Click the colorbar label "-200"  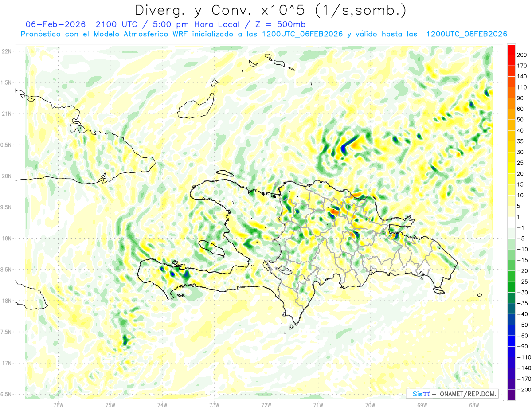pyautogui.click(x=524, y=390)
